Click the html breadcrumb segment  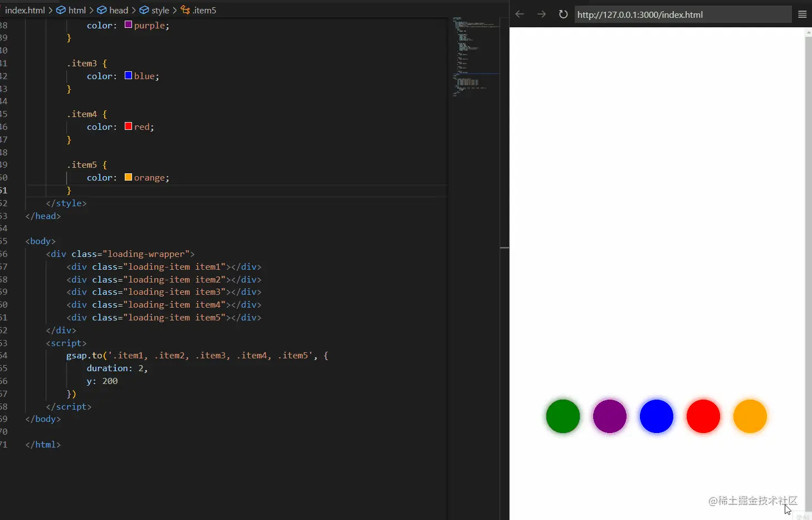pos(71,10)
